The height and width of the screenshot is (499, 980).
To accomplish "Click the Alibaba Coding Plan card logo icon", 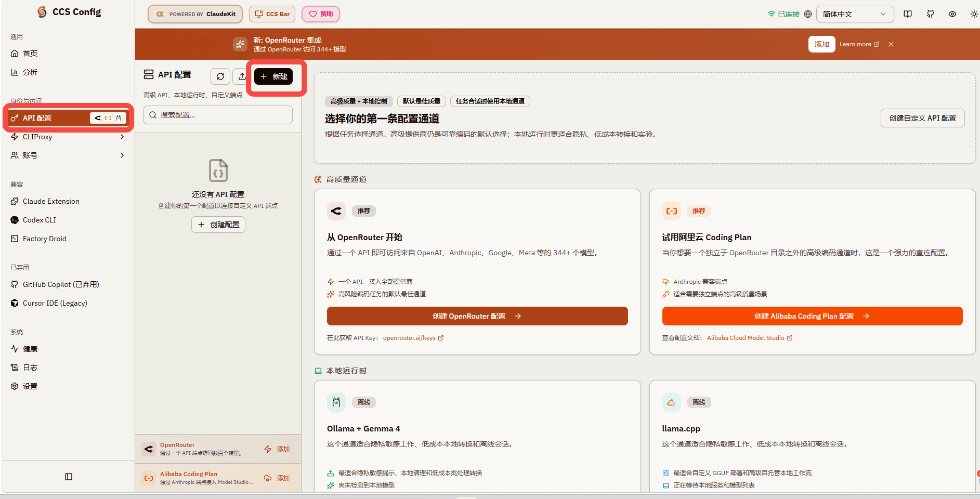I will [672, 211].
